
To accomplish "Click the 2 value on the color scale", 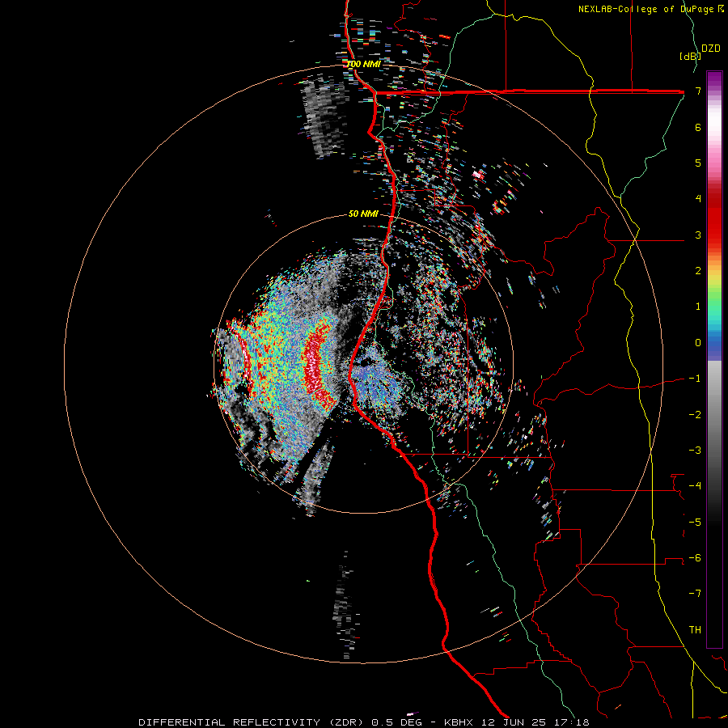I will point(698,271).
